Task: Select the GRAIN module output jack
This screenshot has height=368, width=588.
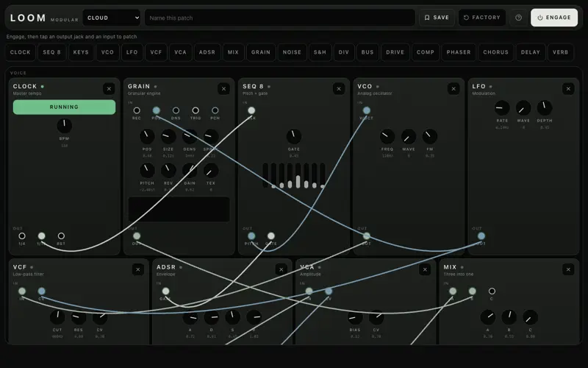Action: [x=137, y=236]
